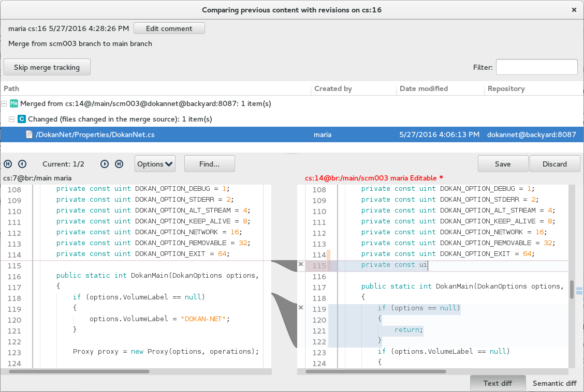Click 'Current: 1/2' difference counter
Screen dimensions: 584x392
(63, 164)
